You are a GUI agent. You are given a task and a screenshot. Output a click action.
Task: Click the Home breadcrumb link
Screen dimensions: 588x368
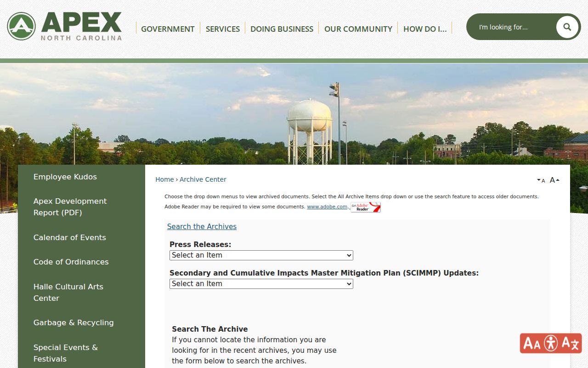164,179
